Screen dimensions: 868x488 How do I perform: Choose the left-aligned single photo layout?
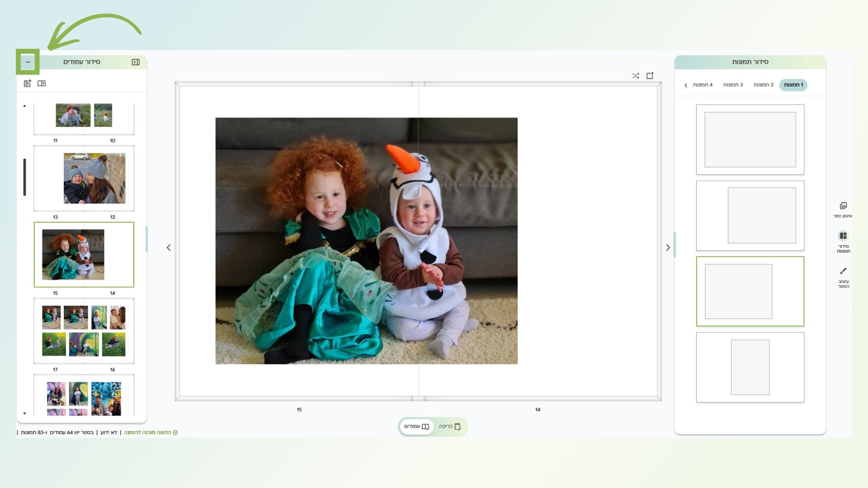pyautogui.click(x=750, y=291)
